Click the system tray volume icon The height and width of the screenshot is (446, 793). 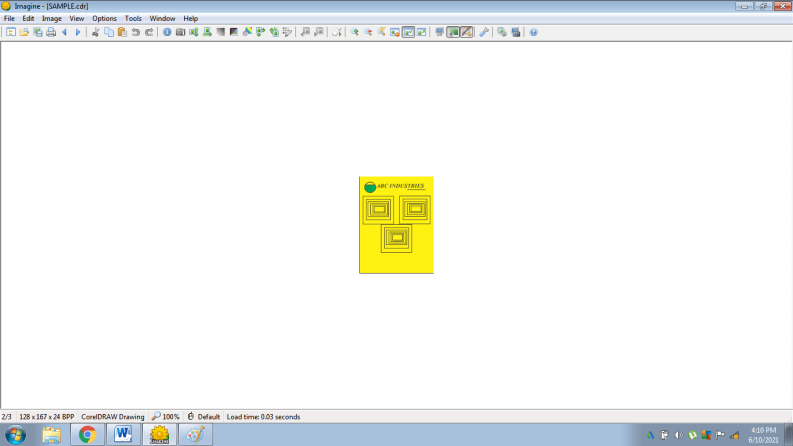pyautogui.click(x=679, y=435)
